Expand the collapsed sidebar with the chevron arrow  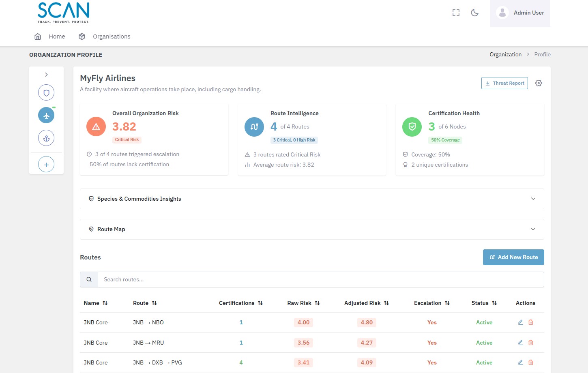(46, 75)
